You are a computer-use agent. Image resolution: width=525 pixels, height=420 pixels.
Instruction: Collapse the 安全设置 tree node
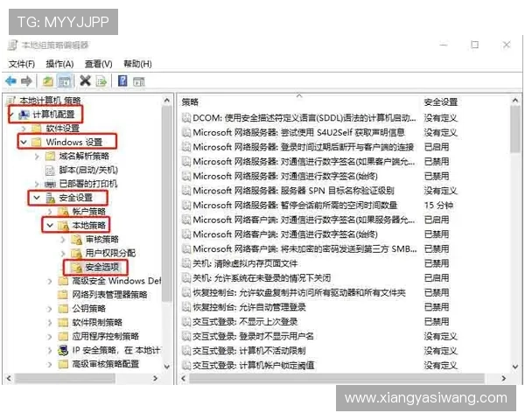[37, 198]
